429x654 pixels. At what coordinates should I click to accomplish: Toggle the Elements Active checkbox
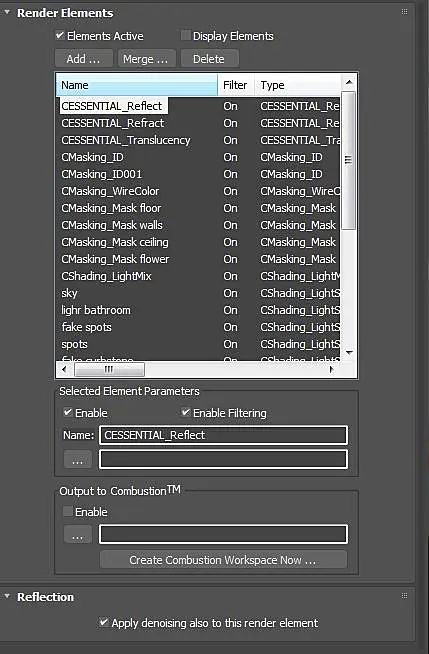60,35
